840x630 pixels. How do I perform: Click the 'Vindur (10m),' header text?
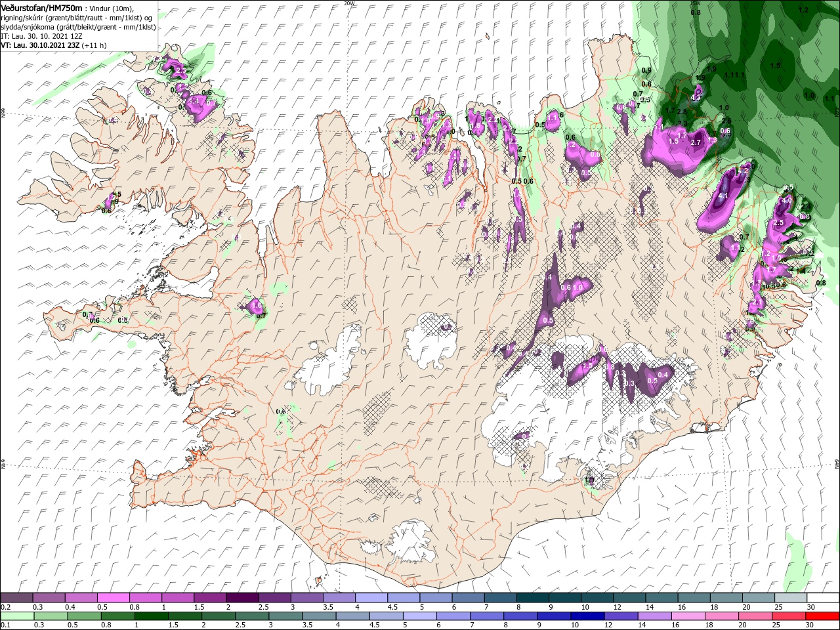[x=113, y=8]
